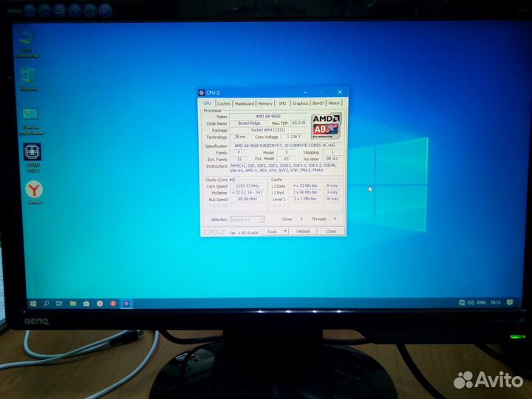Click the red app icon on the taskbar
532x399 pixels.
[113, 304]
